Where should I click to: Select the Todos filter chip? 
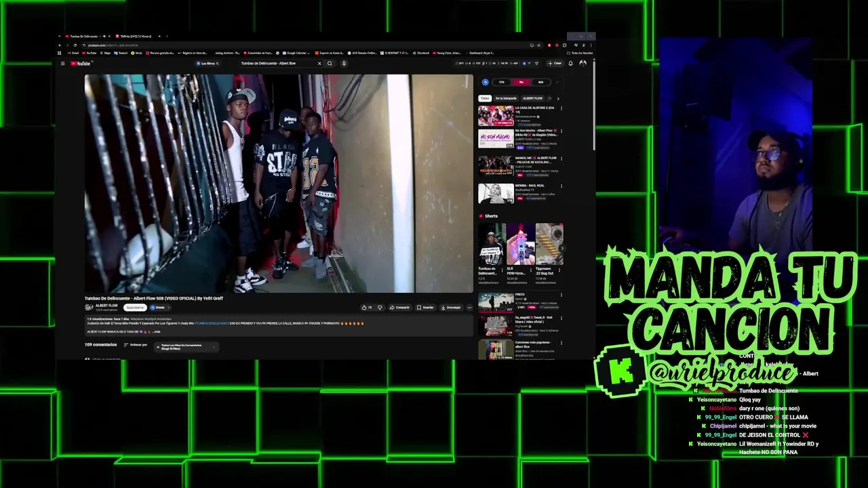[x=484, y=98]
